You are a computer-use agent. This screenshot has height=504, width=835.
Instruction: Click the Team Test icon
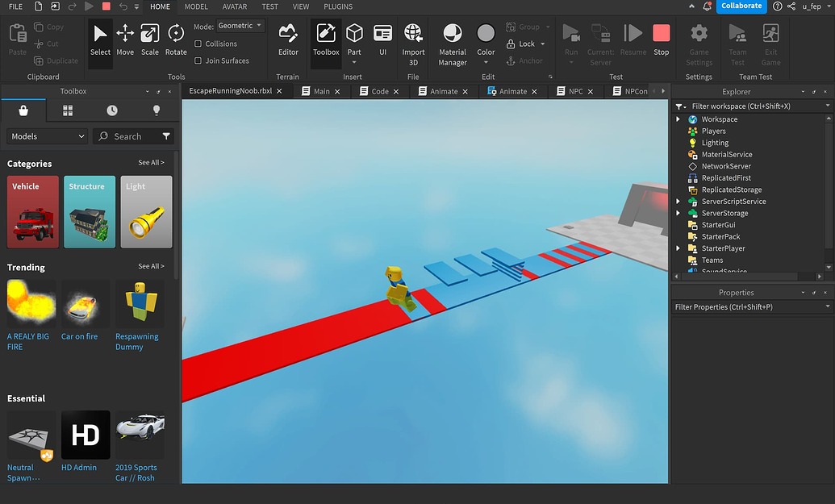[x=737, y=33]
